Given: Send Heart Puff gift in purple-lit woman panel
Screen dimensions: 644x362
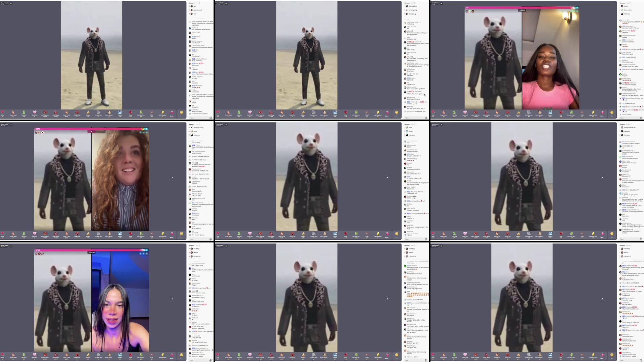Looking at the screenshot, I should 34,355.
